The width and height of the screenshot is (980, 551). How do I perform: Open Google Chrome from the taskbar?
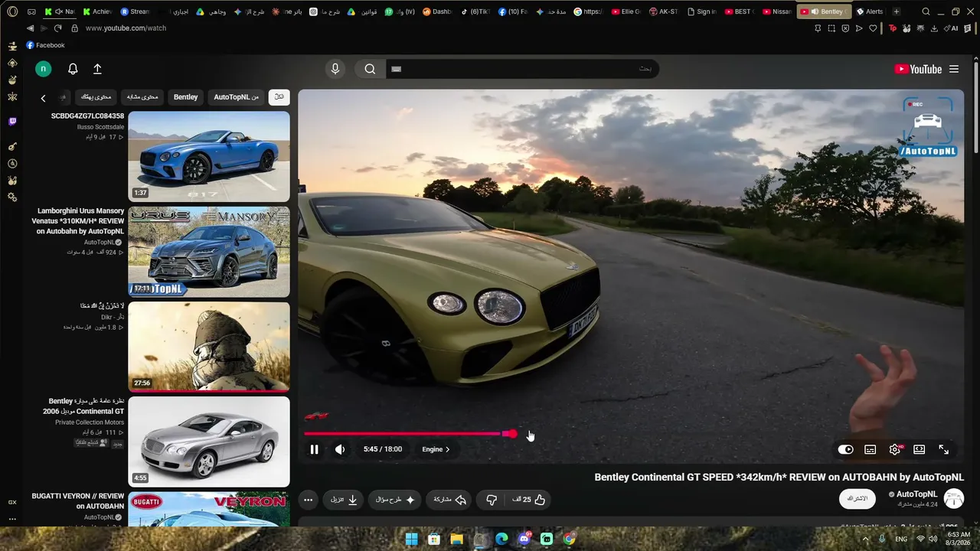click(x=569, y=539)
